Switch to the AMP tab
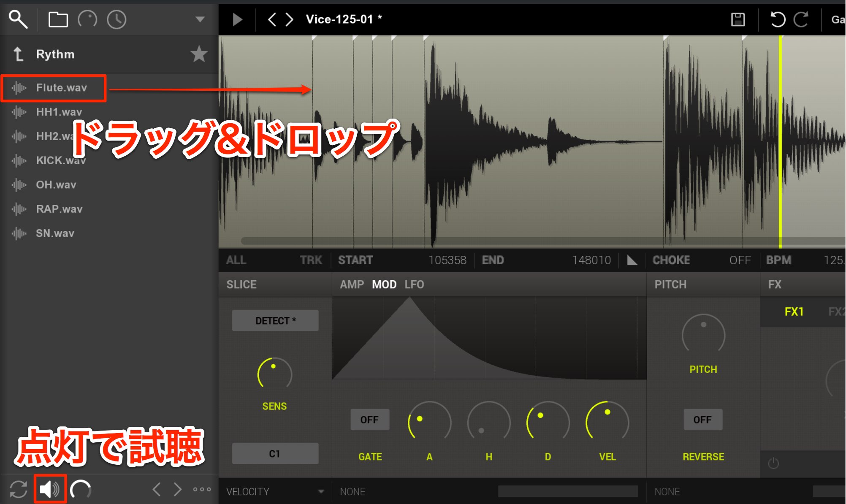The height and width of the screenshot is (504, 846). coord(352,285)
